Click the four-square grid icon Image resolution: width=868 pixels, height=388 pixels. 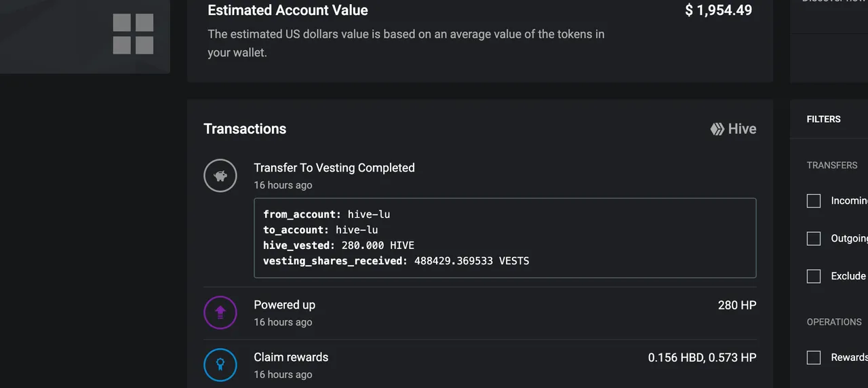tap(133, 34)
